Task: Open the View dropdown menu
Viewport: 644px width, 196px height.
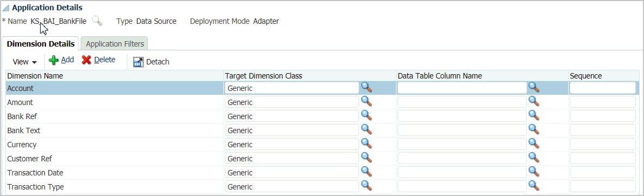Action: (x=24, y=62)
